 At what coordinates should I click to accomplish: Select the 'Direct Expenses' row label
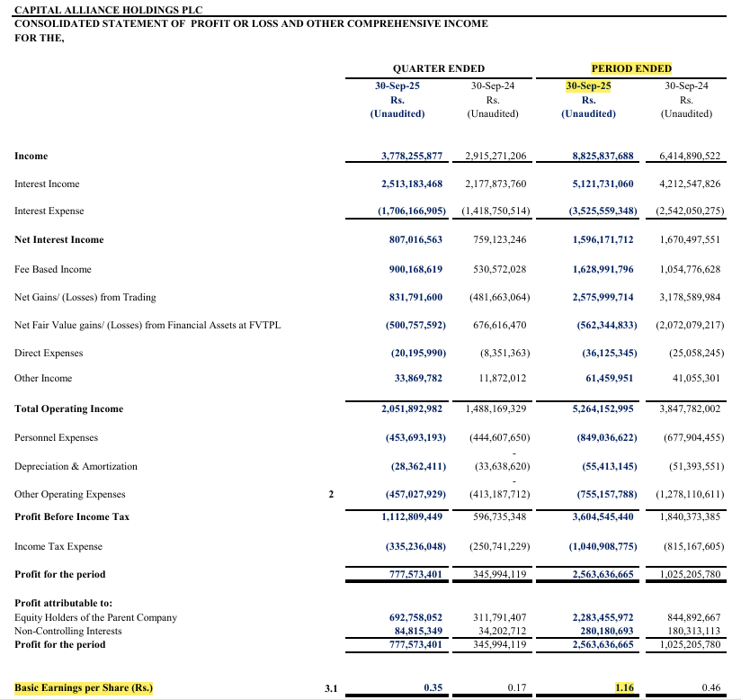click(x=49, y=354)
